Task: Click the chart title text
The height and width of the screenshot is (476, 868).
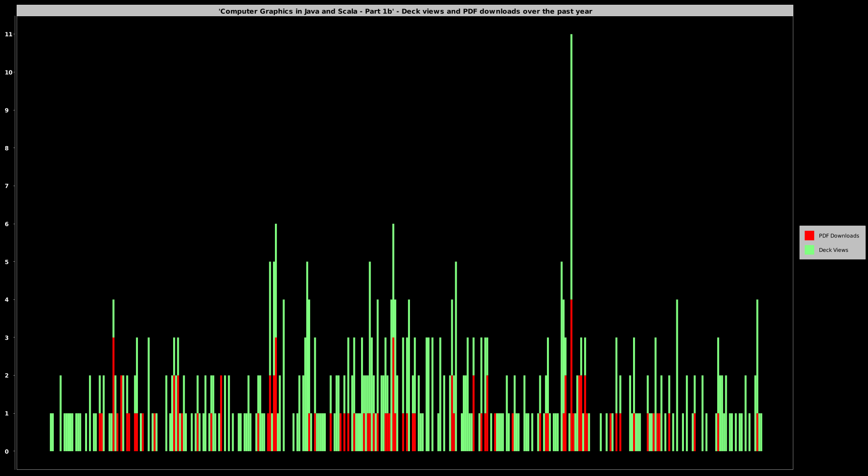Action: tap(405, 11)
